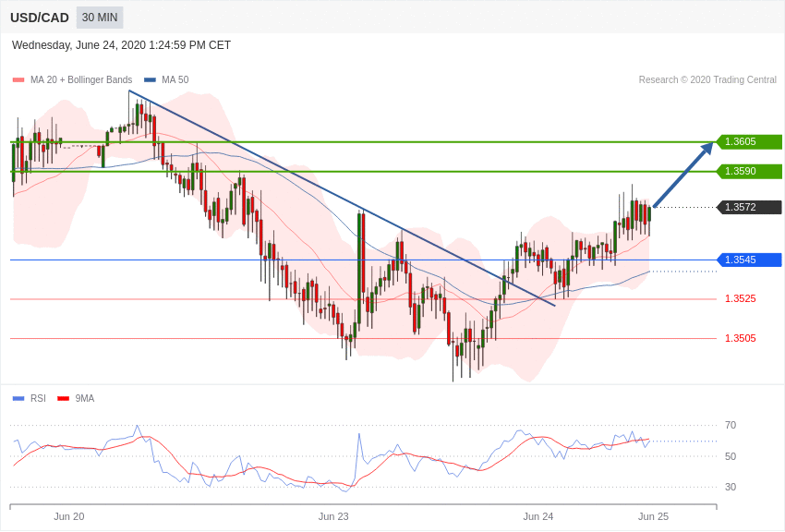Click the RSI axis value 70
This screenshot has height=532, width=785.
pyautogui.click(x=731, y=426)
